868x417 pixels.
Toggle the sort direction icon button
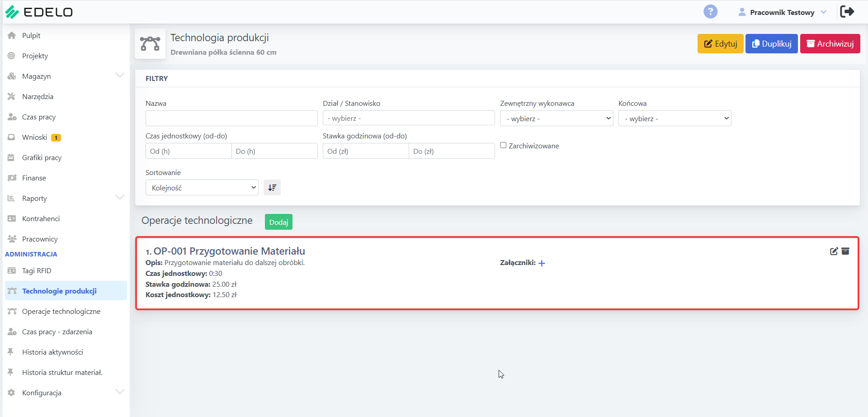click(272, 188)
